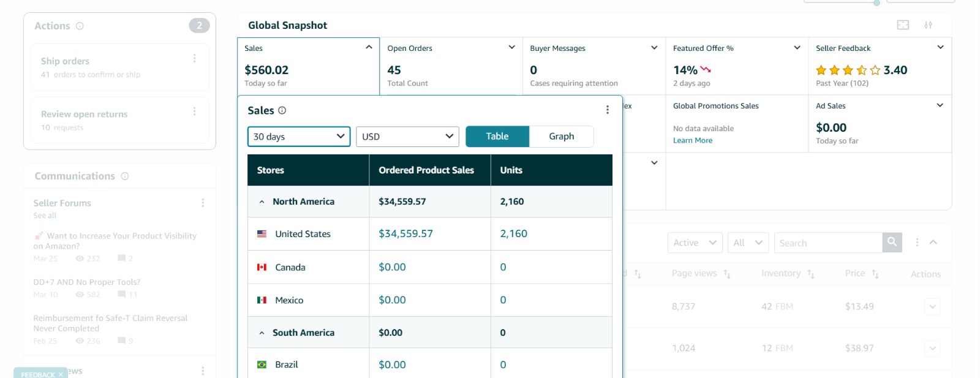Click the Sales info icon
Viewport: 980px width, 378px height.
tap(282, 110)
